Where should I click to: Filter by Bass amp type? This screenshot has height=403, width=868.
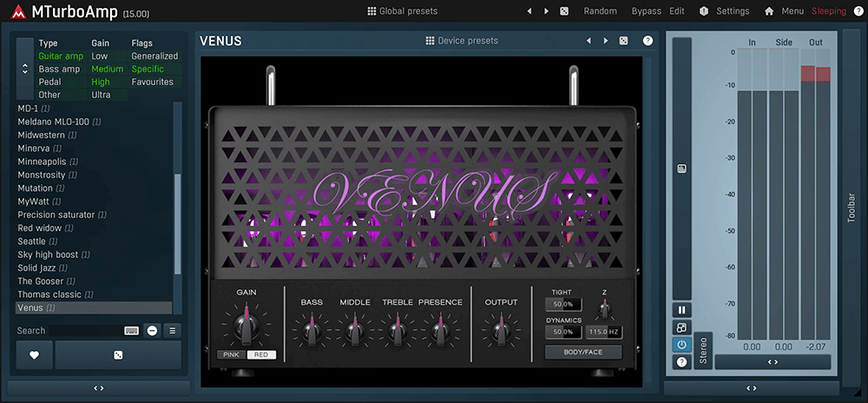(x=59, y=69)
